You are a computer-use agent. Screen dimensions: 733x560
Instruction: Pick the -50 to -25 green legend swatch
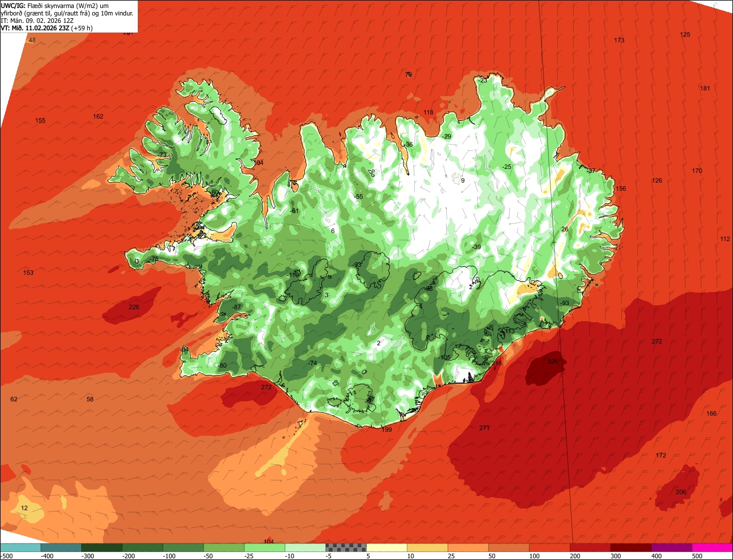coord(224,547)
